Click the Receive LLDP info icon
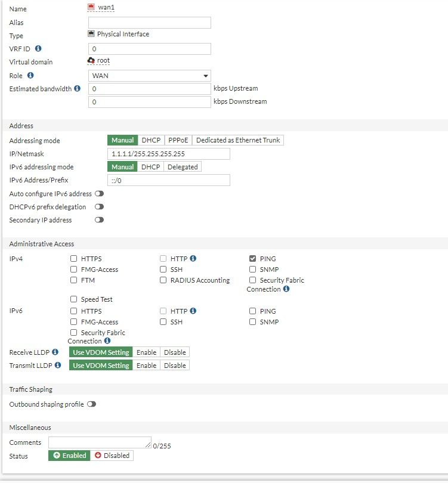This screenshot has width=448, height=483. coord(55,352)
